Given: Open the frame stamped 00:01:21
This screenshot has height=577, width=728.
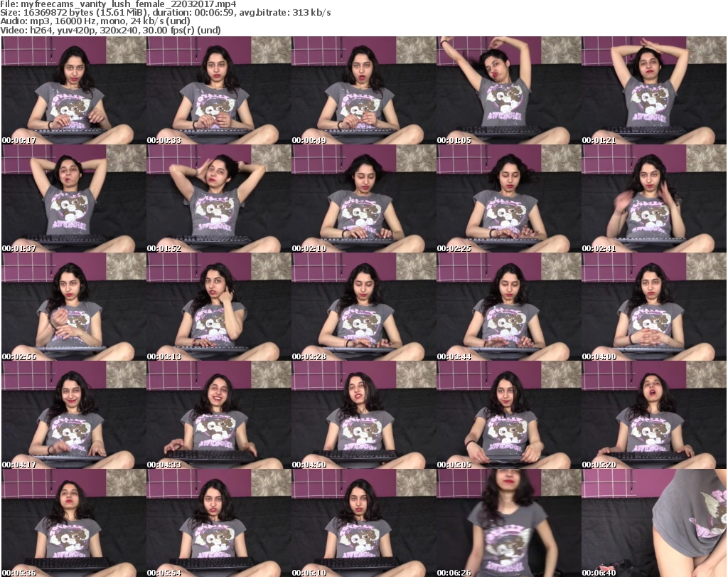Looking at the screenshot, I should click(654, 90).
